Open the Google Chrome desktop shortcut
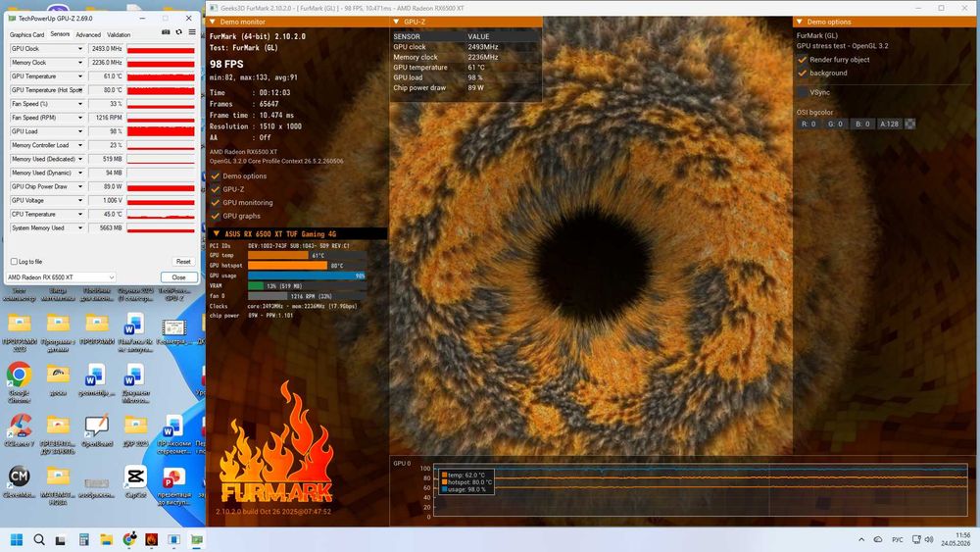Viewport: 980px width, 552px height. (x=19, y=382)
